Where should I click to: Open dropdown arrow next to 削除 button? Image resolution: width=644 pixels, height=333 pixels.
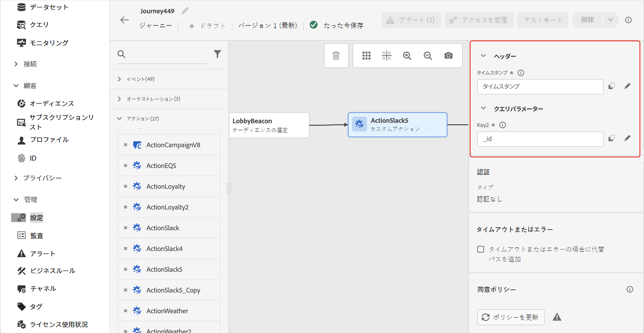pyautogui.click(x=610, y=20)
